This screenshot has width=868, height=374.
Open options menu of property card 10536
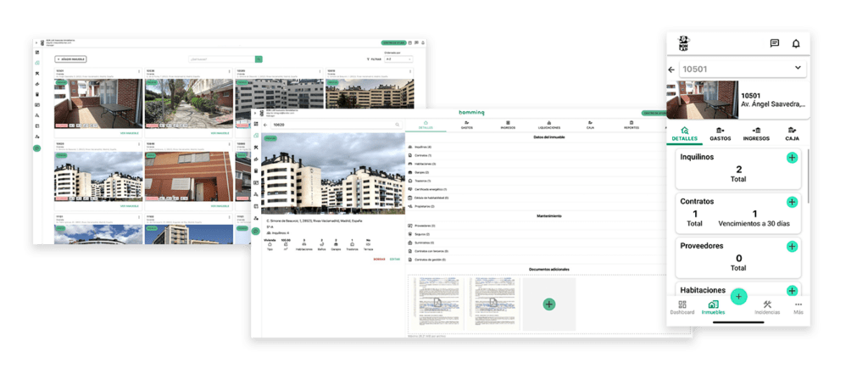click(229, 71)
